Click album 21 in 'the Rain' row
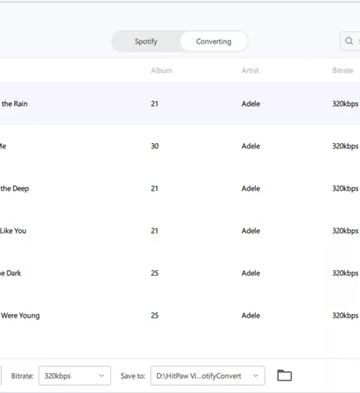Viewport: 360px width, 393px height. coord(154,104)
